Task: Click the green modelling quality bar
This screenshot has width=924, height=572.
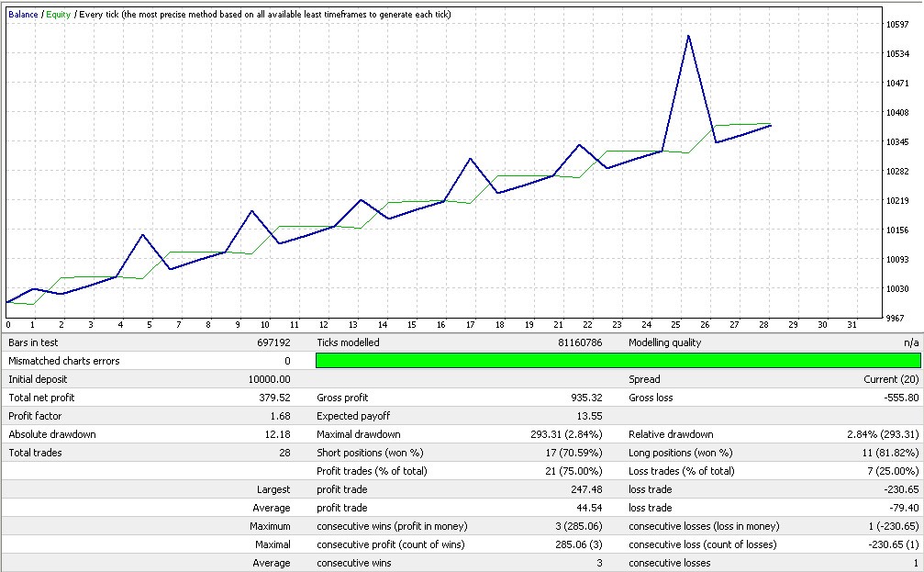Action: pos(618,360)
